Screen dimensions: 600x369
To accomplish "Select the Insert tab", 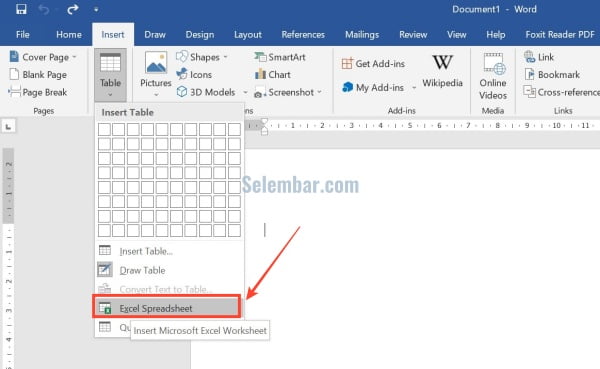I will pos(113,34).
